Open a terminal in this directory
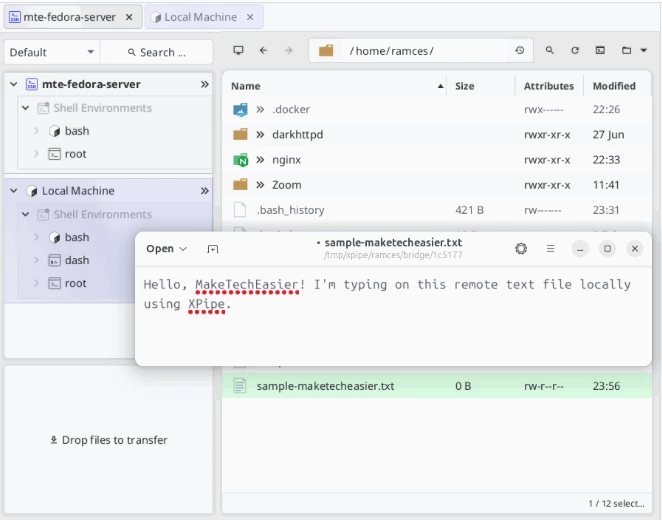 [600, 51]
